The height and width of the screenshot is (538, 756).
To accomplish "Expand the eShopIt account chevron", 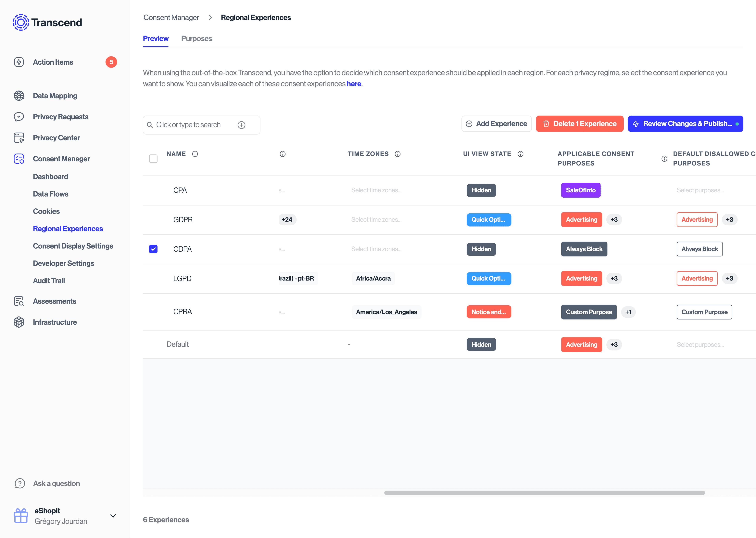I will [x=113, y=516].
